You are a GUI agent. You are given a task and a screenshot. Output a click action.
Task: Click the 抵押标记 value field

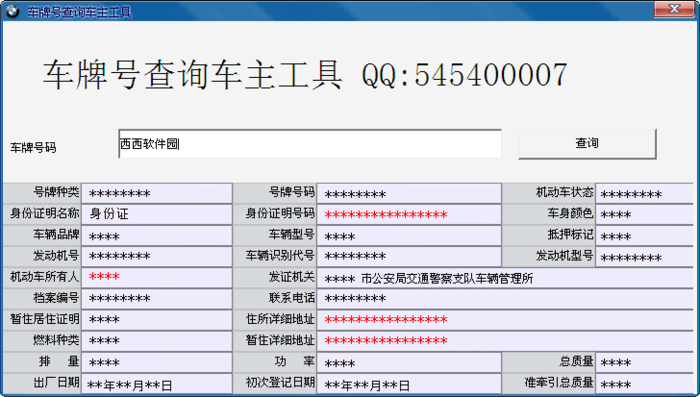tap(644, 235)
